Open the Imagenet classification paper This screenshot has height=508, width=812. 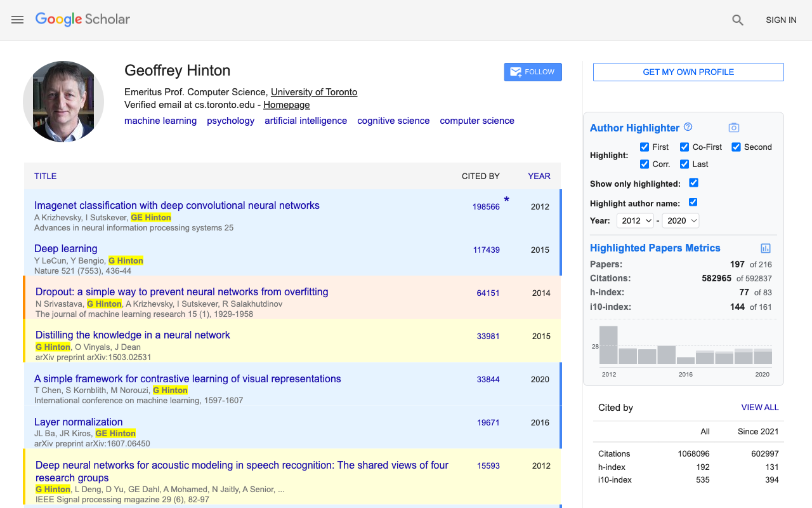(x=177, y=205)
